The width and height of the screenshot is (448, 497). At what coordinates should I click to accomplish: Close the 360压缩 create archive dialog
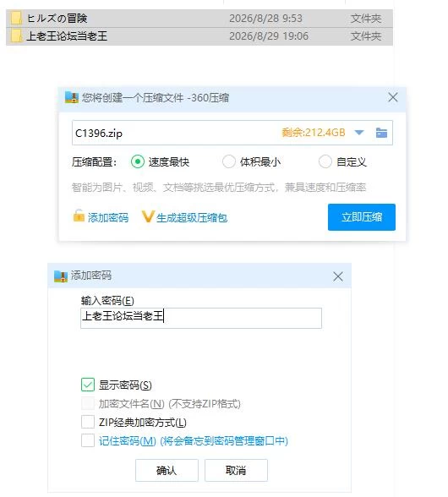(x=393, y=97)
